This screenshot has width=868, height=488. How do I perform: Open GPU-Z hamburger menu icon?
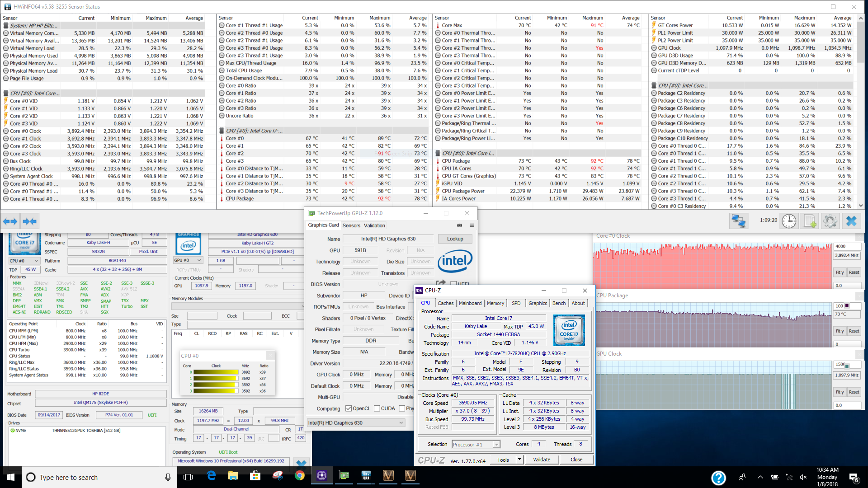click(472, 225)
